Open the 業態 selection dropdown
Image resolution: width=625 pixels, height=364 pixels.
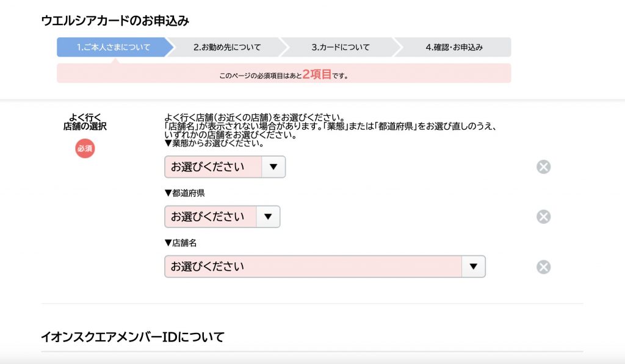point(225,166)
